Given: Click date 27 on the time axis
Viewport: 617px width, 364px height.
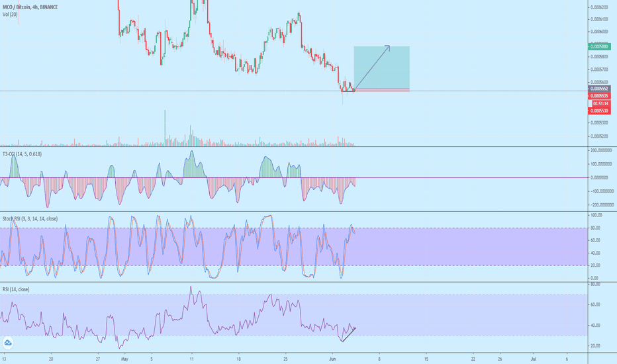Looking at the screenshot, I should point(98,359).
